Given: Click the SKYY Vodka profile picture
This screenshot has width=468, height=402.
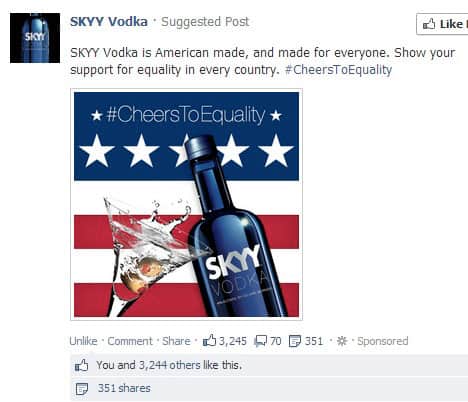Looking at the screenshot, I should coord(35,38).
